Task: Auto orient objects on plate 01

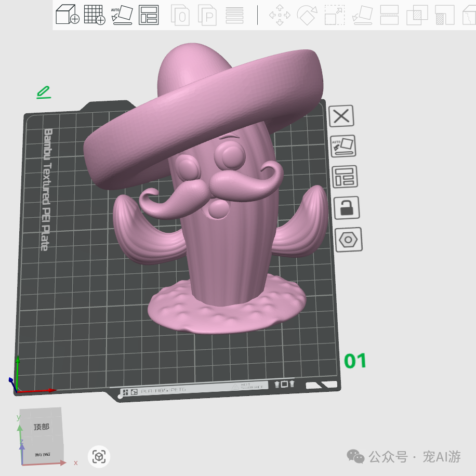Action: pyautogui.click(x=343, y=146)
